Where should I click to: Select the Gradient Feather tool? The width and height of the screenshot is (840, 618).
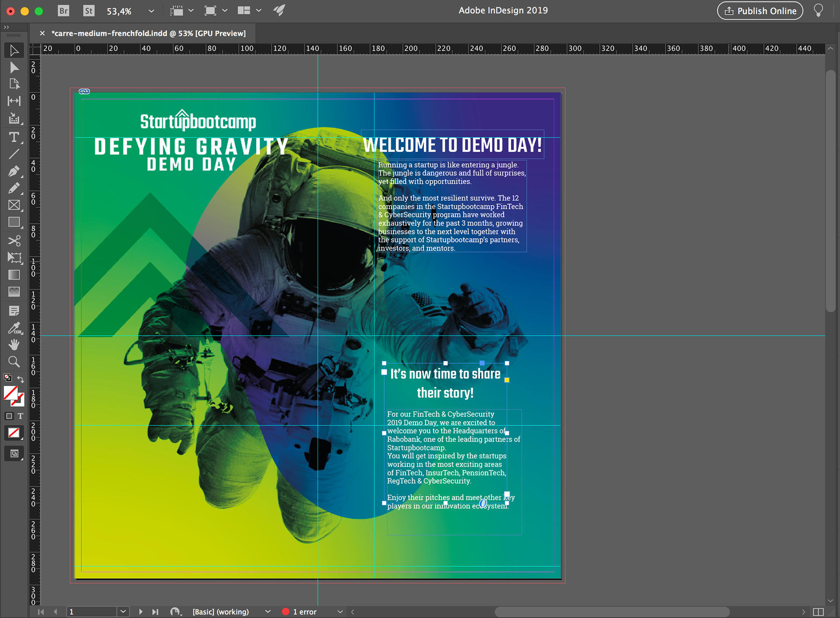click(14, 291)
